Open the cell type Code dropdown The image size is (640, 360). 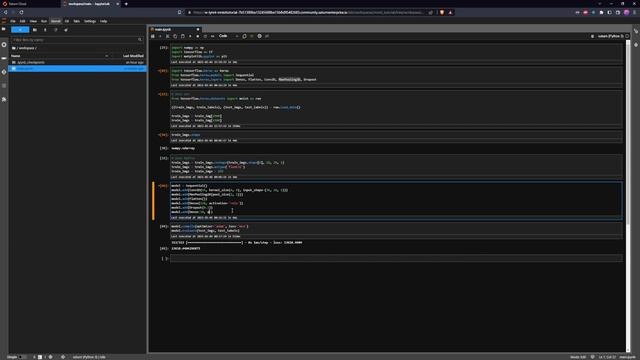[x=229, y=36]
